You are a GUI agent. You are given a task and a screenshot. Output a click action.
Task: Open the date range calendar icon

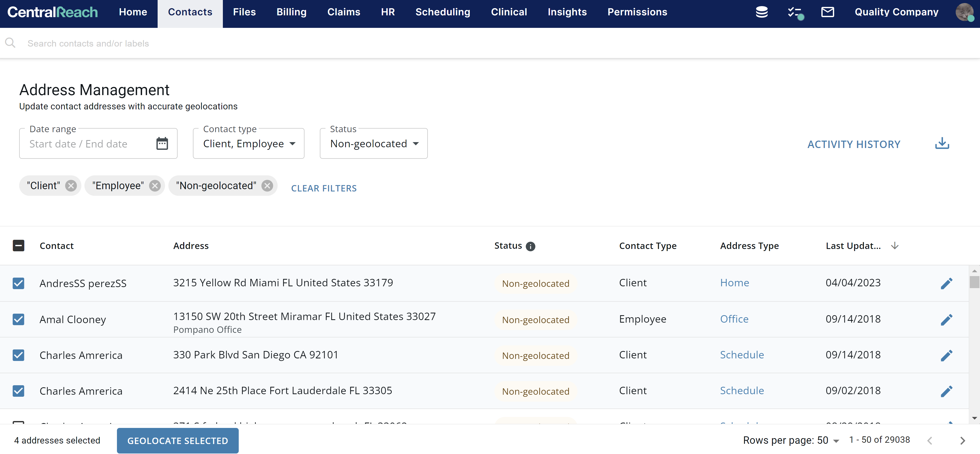click(162, 144)
